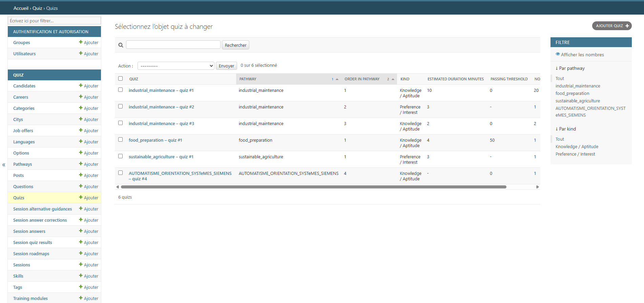This screenshot has height=303, width=644.
Task: Click the search magnifier icon
Action: (x=121, y=45)
